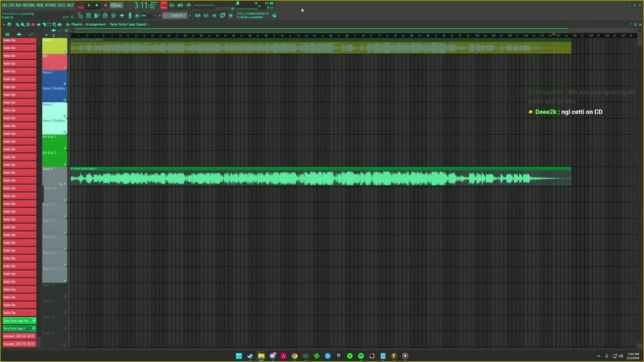Mute Verse 1 track using its dot

coord(65,83)
